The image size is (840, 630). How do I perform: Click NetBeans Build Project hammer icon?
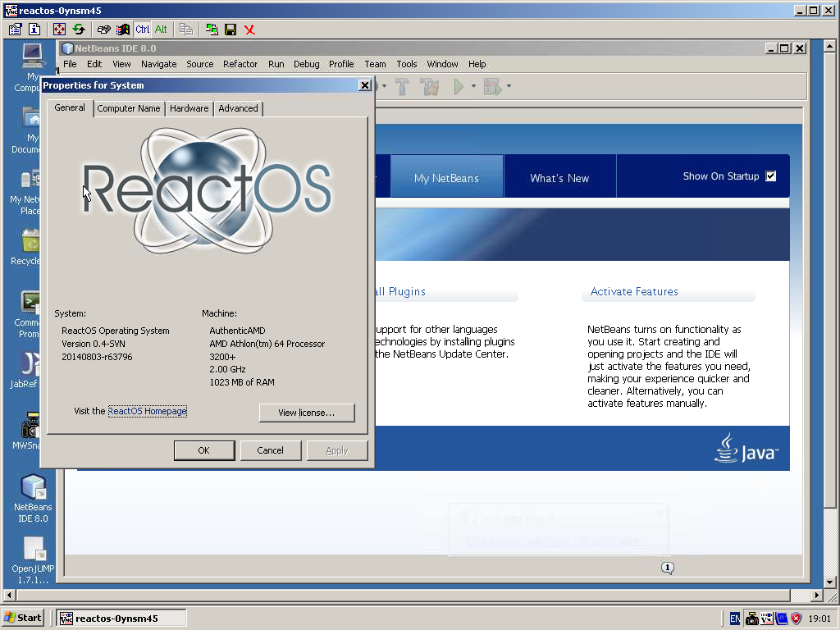click(x=402, y=86)
